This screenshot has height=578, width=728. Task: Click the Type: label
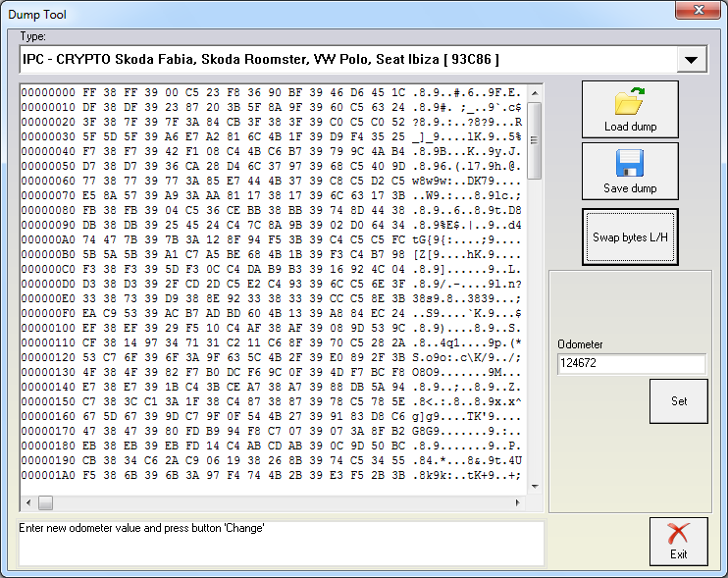tap(33, 36)
